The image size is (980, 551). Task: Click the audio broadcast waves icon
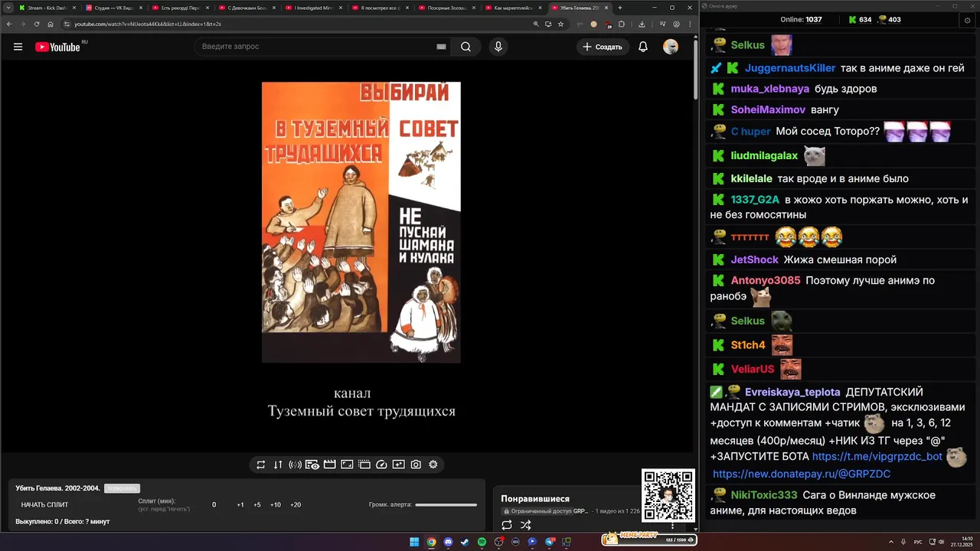295,465
